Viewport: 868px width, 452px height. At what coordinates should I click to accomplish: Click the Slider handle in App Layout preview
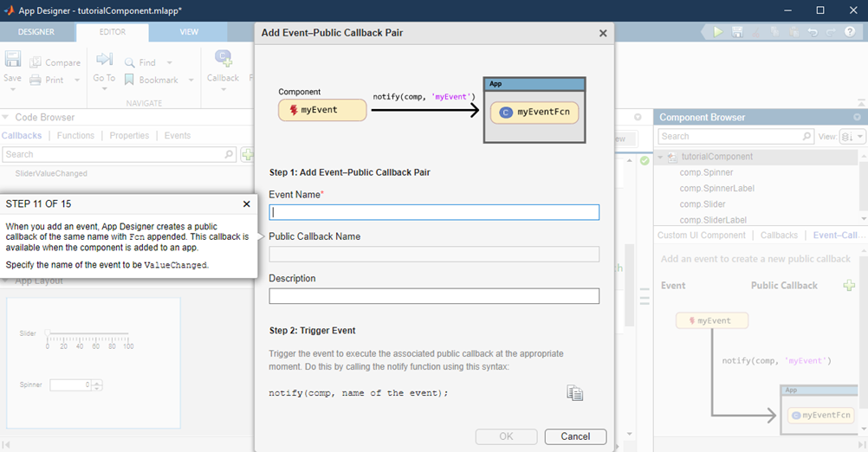[x=48, y=333]
